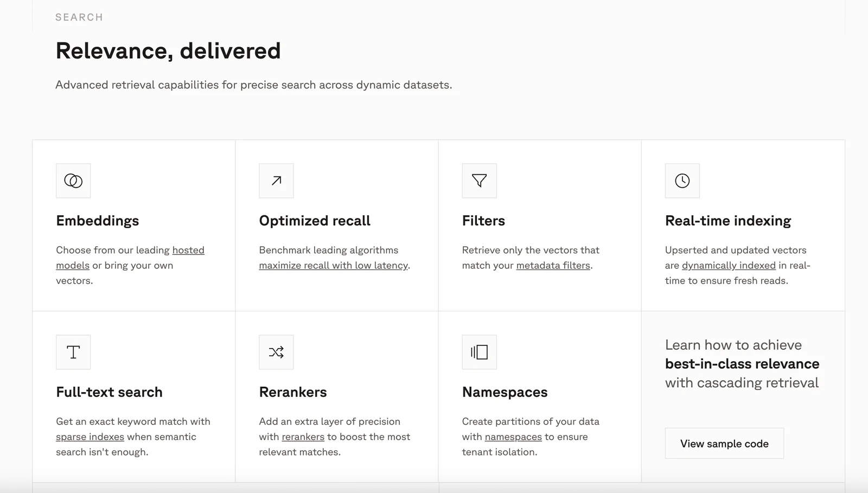
Task: Open the namespaces text link
Action: (x=513, y=437)
